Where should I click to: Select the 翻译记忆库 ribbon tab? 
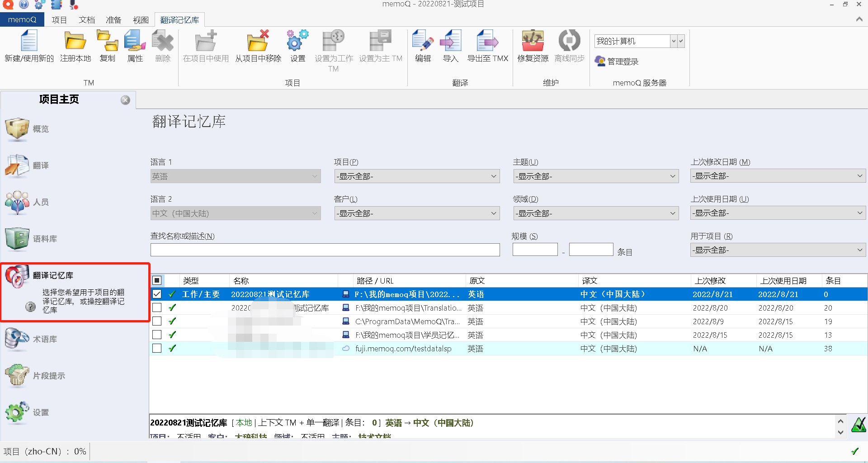pyautogui.click(x=179, y=20)
